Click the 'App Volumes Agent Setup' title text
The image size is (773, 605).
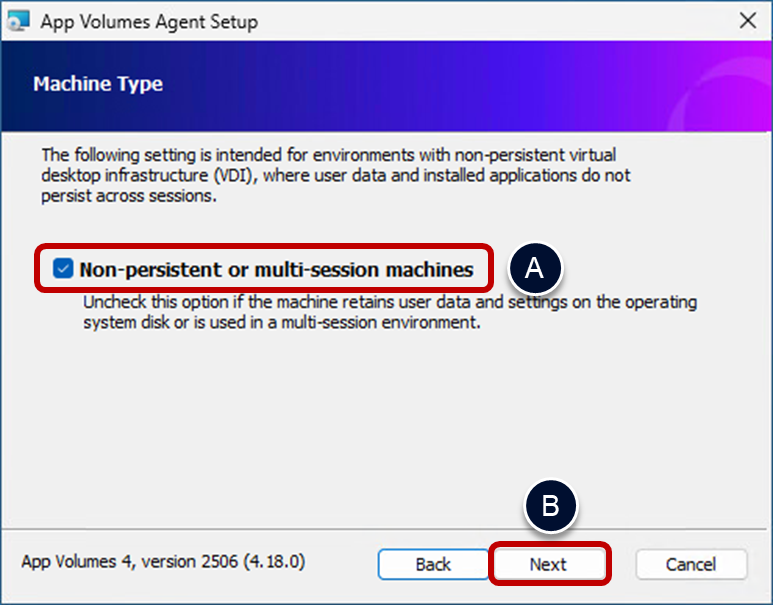point(149,21)
